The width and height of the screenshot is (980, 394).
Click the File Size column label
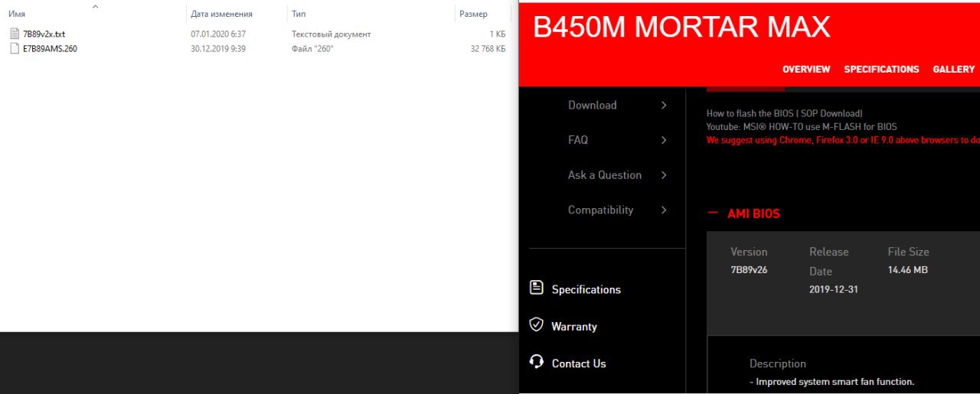pos(909,252)
